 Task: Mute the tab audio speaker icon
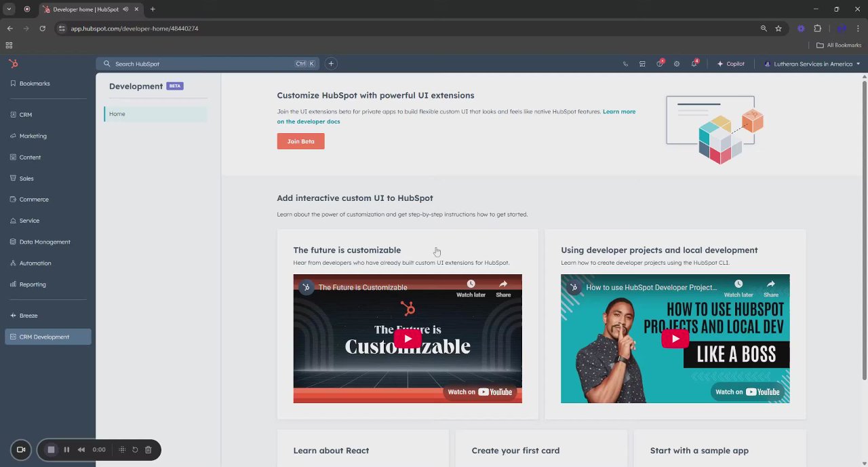[x=125, y=10]
